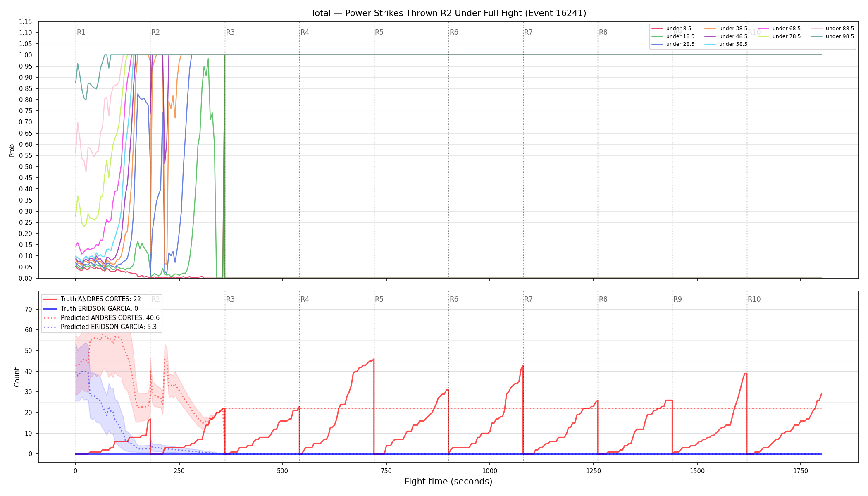Click the R3 marker in the Prob chart

tap(230, 32)
